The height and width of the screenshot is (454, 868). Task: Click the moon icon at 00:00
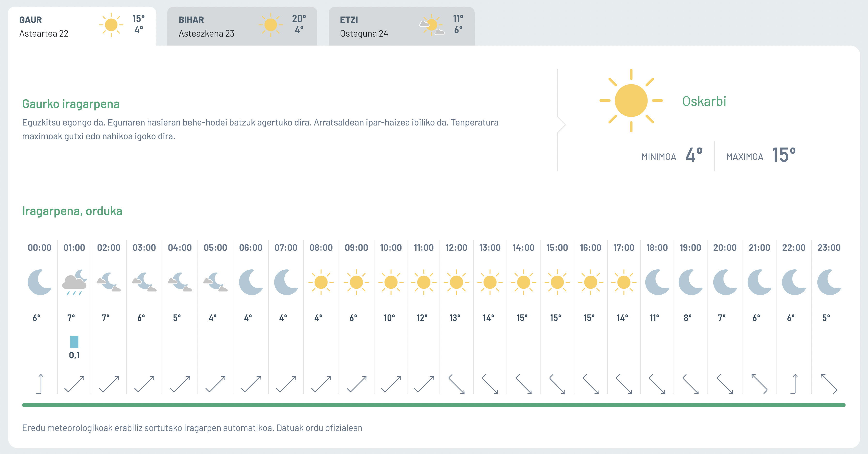[x=40, y=282]
